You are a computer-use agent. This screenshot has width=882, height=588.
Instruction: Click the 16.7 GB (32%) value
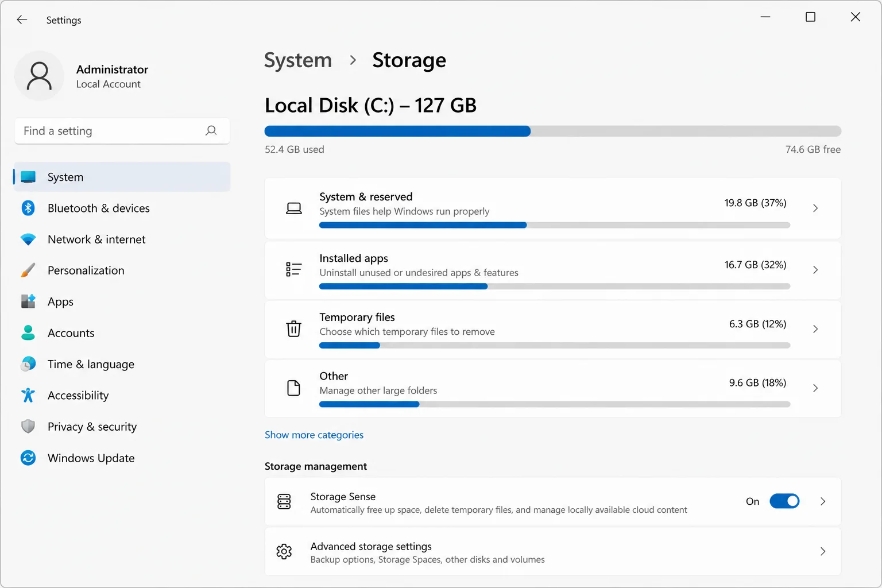click(x=755, y=265)
